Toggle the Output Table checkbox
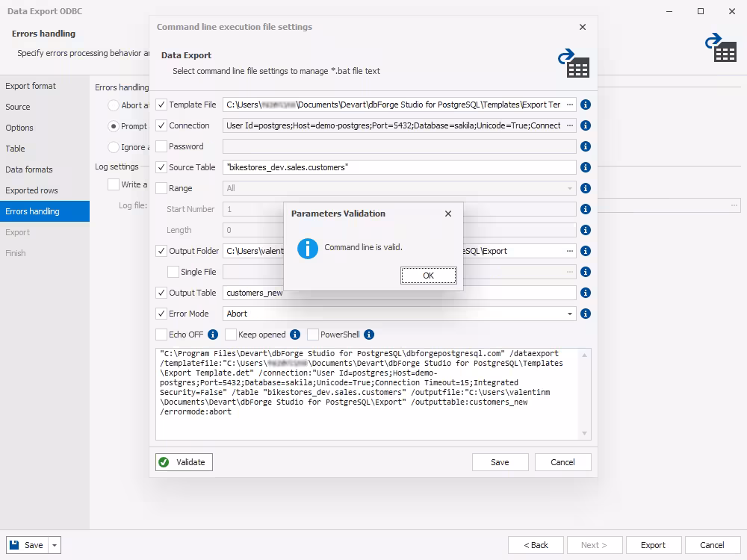747x560 pixels. [x=161, y=293]
